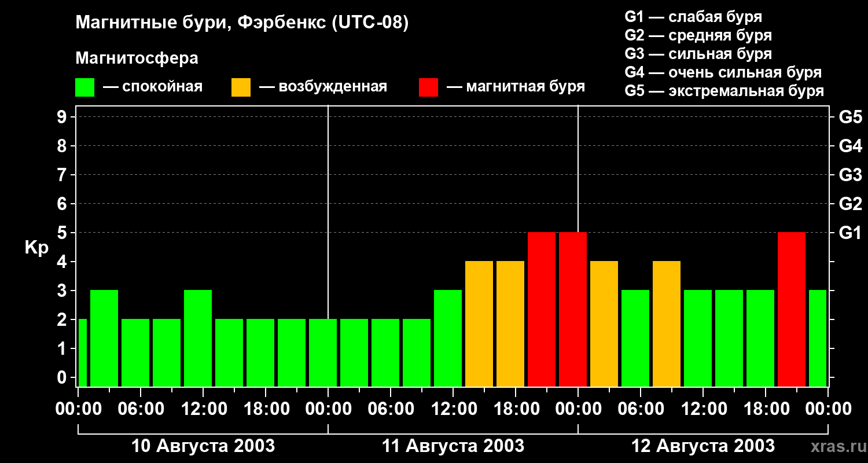Click the date label '10 Августа 2003'
Image resolution: width=868 pixels, height=463 pixels.
point(203,446)
